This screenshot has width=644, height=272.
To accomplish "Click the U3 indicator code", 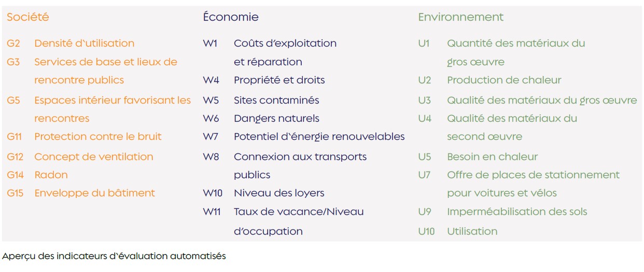I will (x=424, y=101).
